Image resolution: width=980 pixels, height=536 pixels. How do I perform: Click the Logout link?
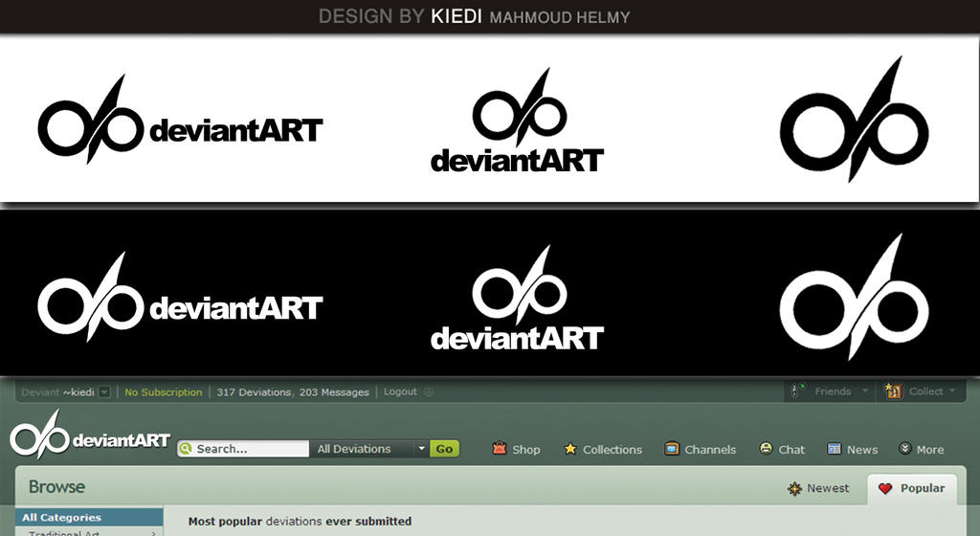point(400,391)
